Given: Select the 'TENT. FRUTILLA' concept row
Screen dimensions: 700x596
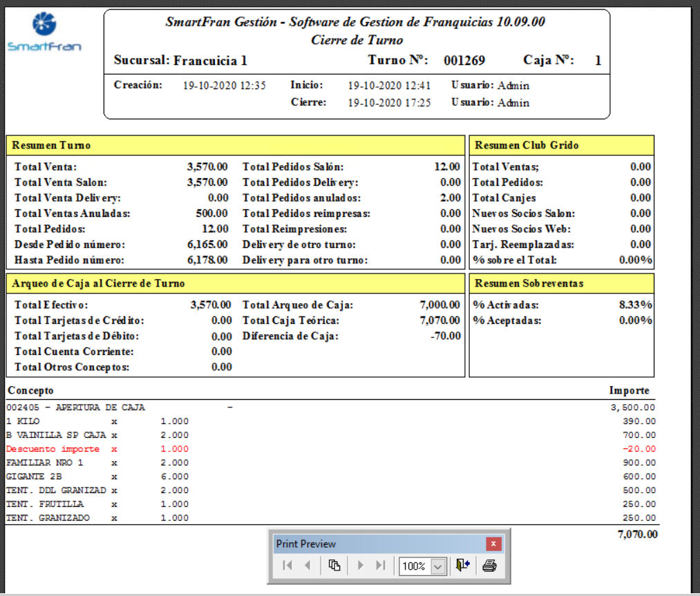Looking at the screenshot, I should tap(331, 504).
